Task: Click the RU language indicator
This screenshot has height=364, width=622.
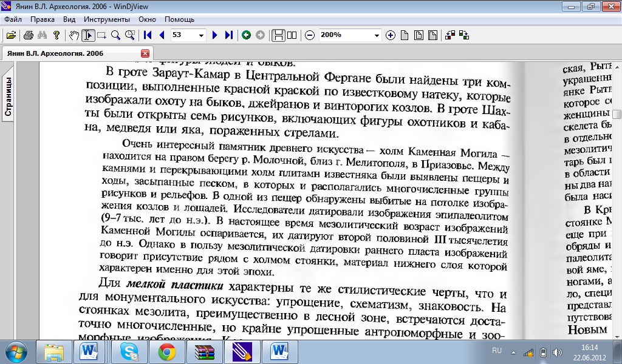Action: click(x=497, y=351)
